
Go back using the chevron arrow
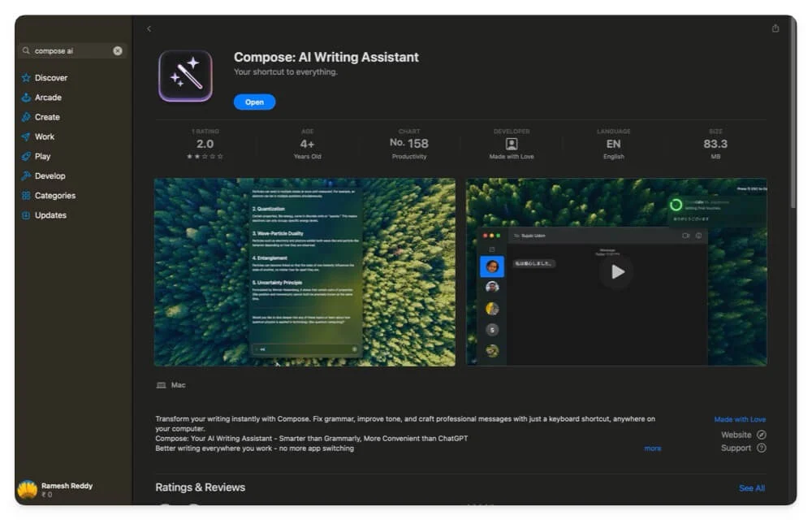tap(149, 29)
